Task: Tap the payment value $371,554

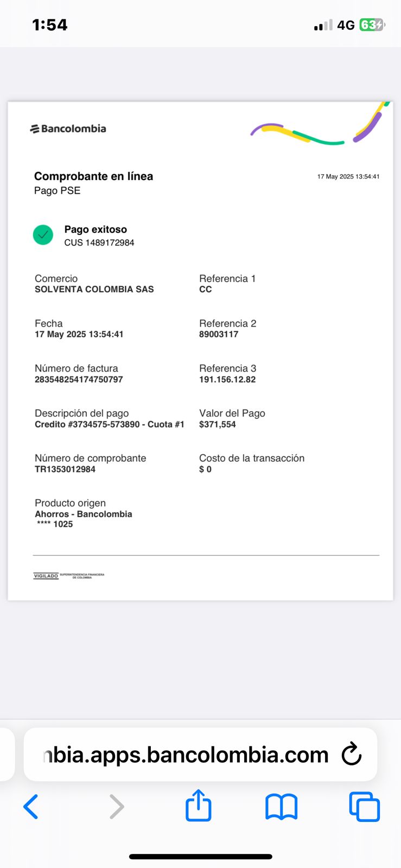Action: click(x=217, y=424)
